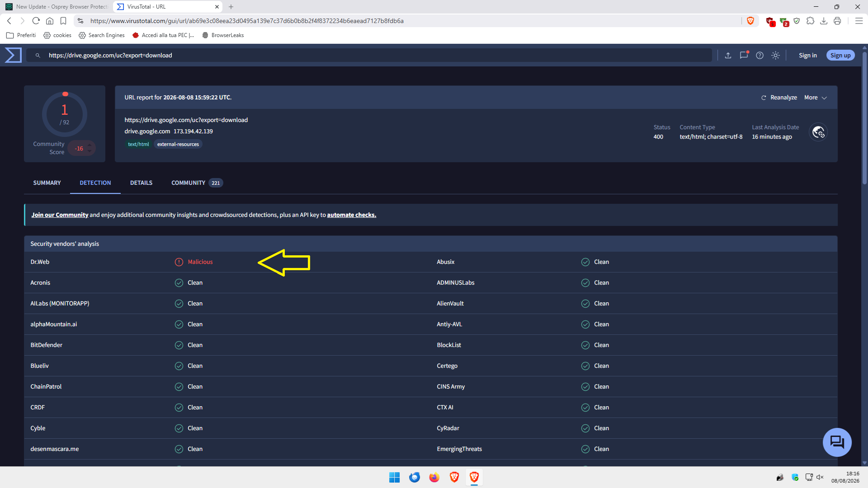Viewport: 868px width, 488px height.
Task: Click the Brave Shields lion icon
Action: point(750,21)
